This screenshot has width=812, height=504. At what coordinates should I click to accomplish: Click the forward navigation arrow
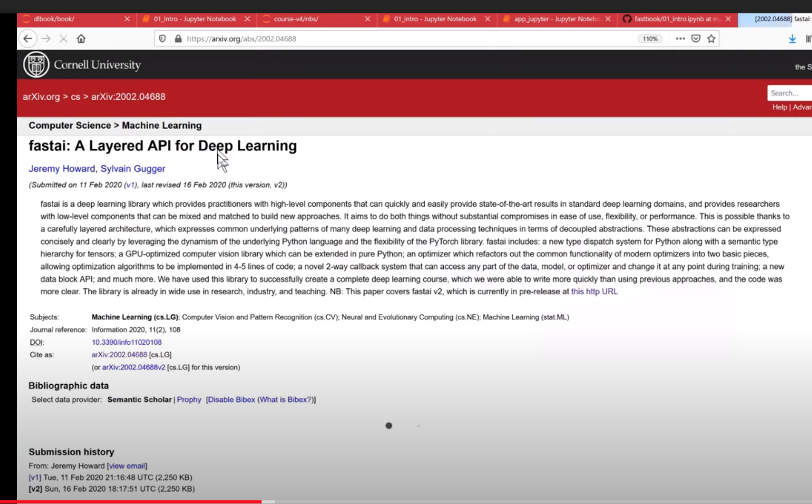[46, 39]
